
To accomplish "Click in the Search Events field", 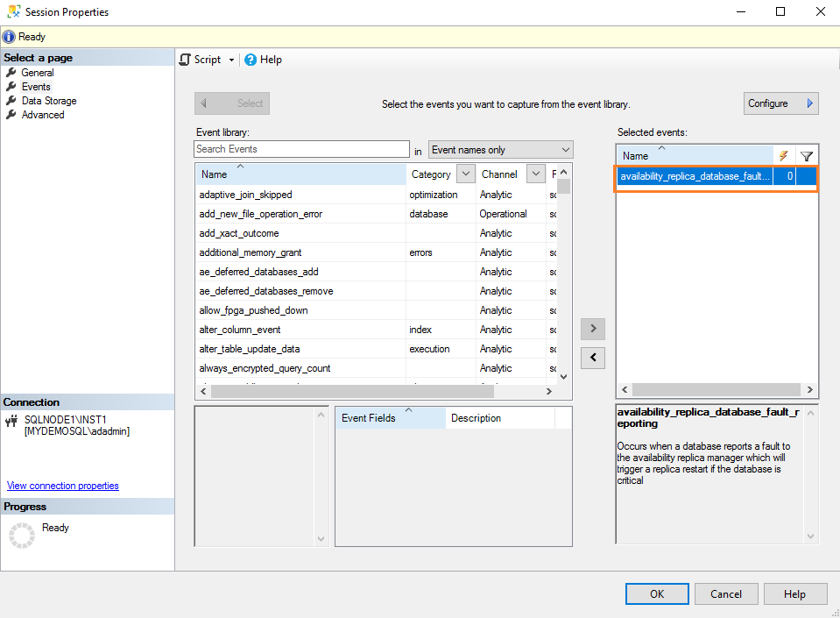I will coord(301,149).
